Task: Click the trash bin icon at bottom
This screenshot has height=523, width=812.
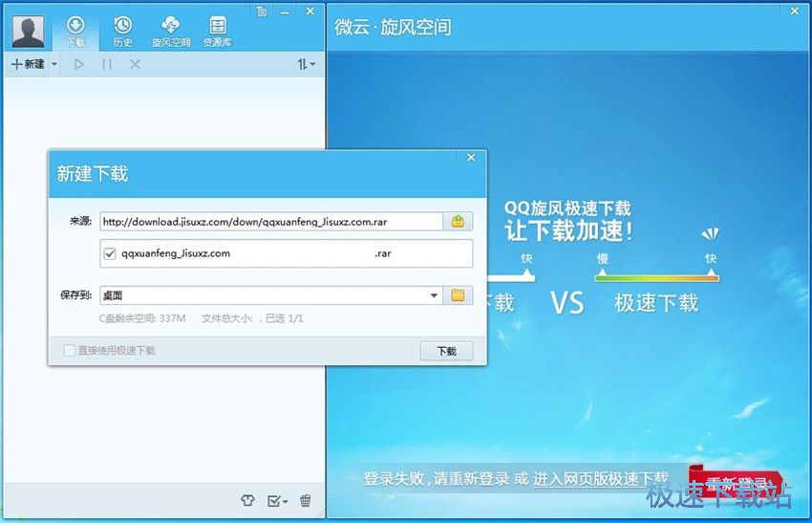Action: [x=306, y=500]
